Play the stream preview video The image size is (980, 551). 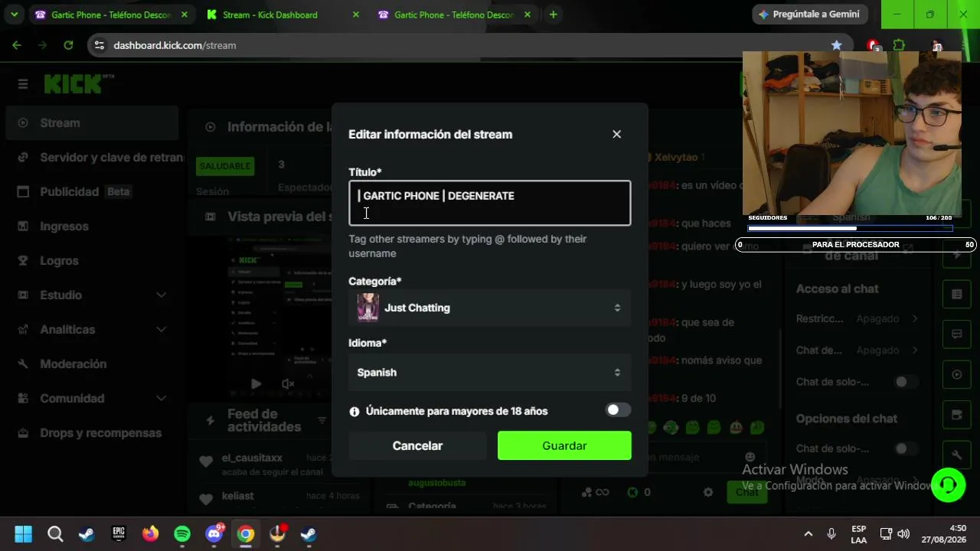(256, 383)
